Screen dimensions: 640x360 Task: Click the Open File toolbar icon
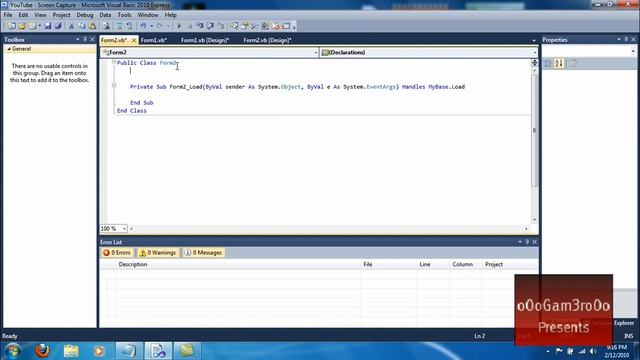(x=22, y=26)
